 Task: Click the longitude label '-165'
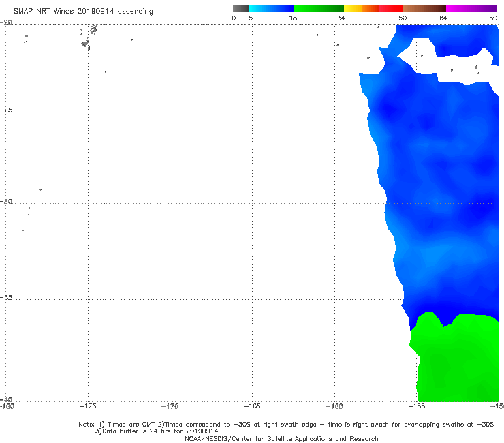252,406
